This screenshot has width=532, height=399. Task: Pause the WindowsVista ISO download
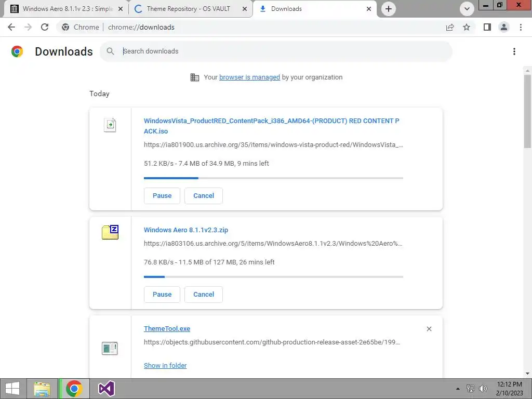point(162,196)
